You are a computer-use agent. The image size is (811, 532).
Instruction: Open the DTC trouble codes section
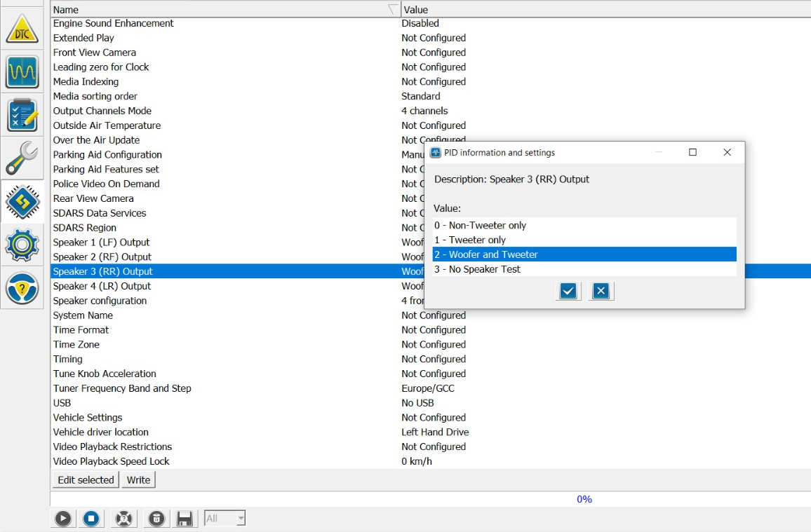point(22,29)
